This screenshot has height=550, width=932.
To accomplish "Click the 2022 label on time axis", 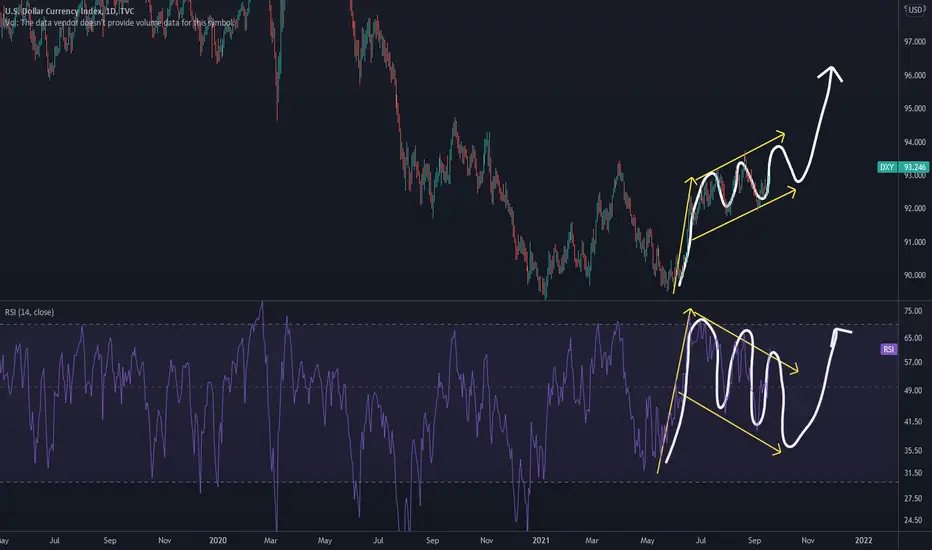I will pyautogui.click(x=864, y=540).
